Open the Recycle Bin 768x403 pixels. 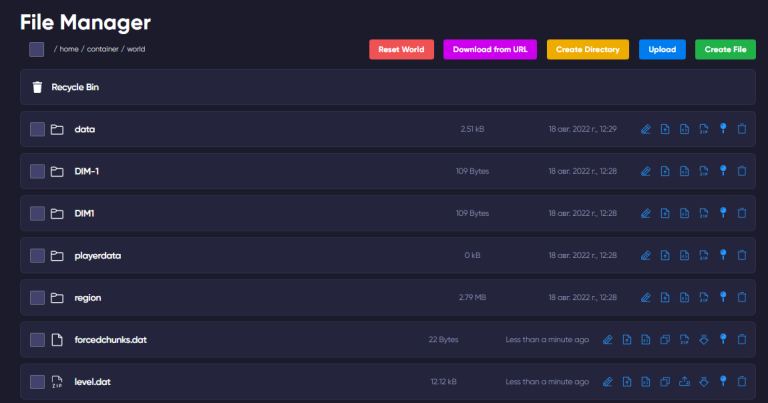74,87
